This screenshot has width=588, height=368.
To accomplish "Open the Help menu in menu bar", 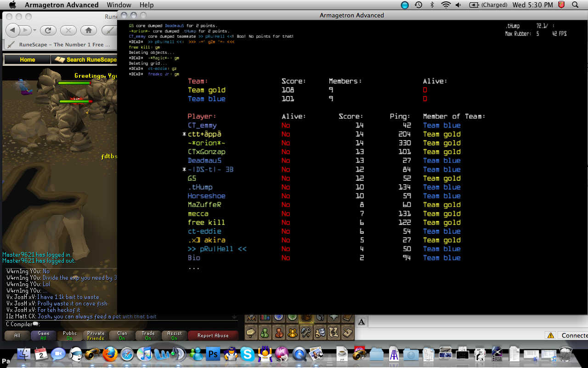I will (x=147, y=5).
